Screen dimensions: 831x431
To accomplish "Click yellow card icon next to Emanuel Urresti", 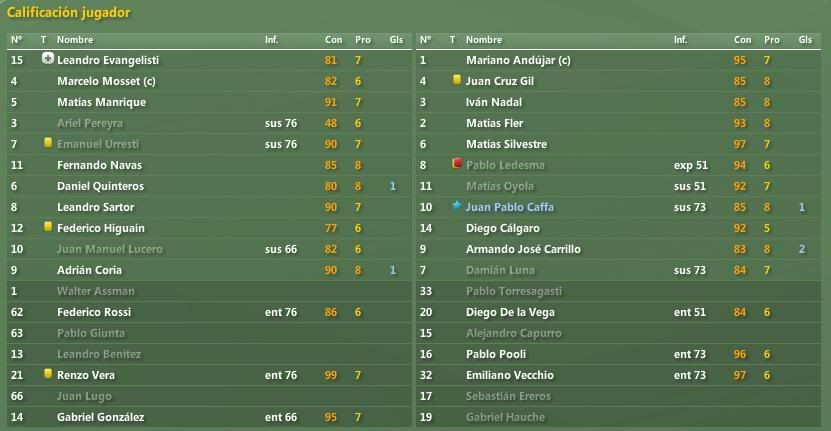I will tap(48, 143).
